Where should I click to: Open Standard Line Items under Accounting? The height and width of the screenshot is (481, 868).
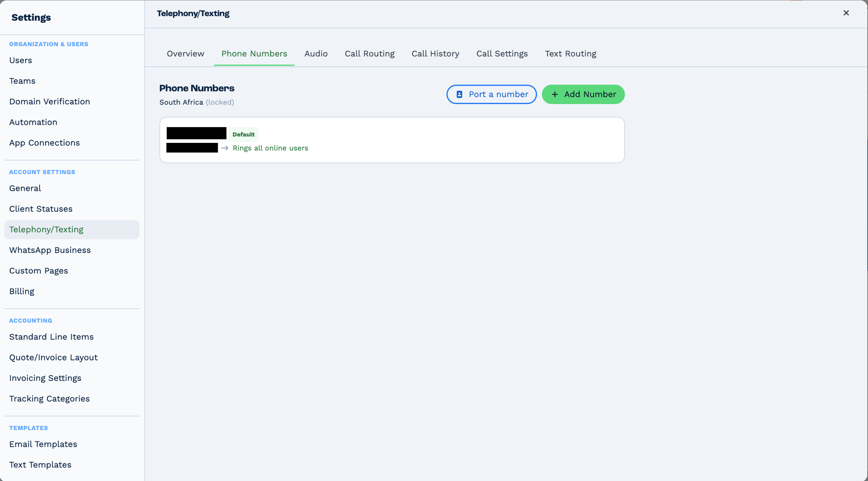coord(72,337)
